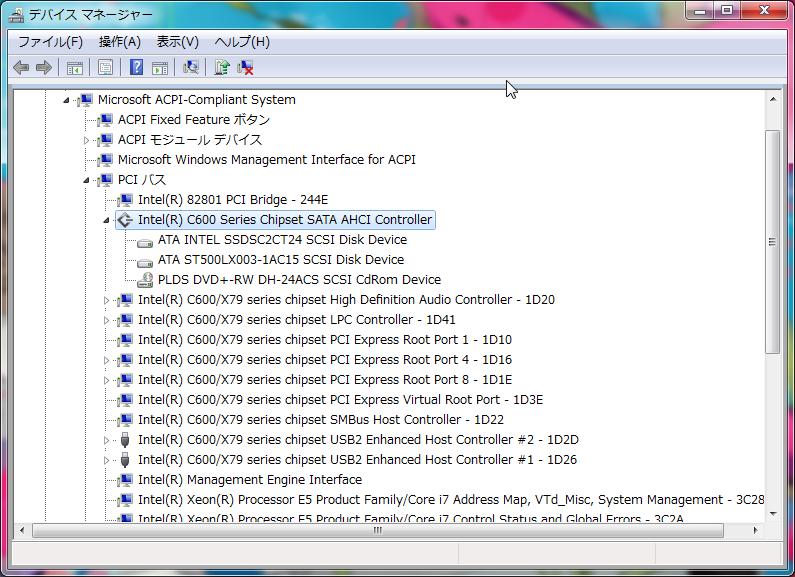Toggle the action pane toolbar icon
The width and height of the screenshot is (795, 577).
(x=160, y=67)
